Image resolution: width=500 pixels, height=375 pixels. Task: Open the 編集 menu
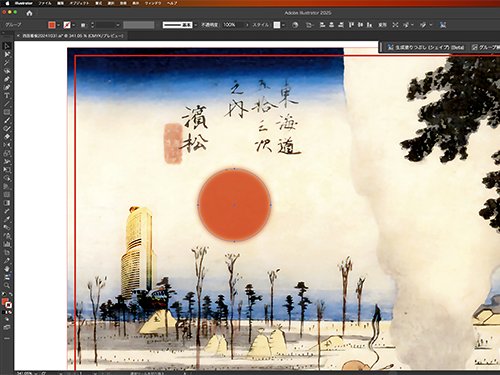pos(60,3)
